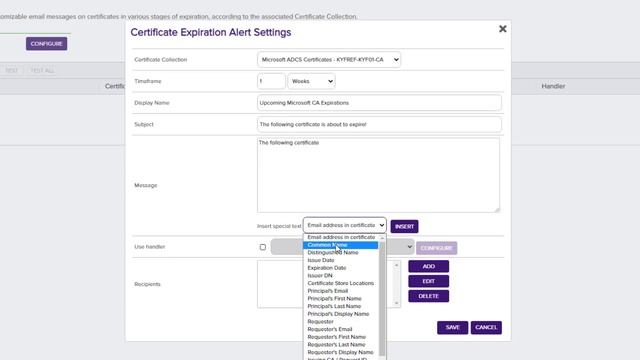Viewport: 640px width, 360px height.
Task: Open the Certificate Collection dropdown
Action: coord(329,60)
